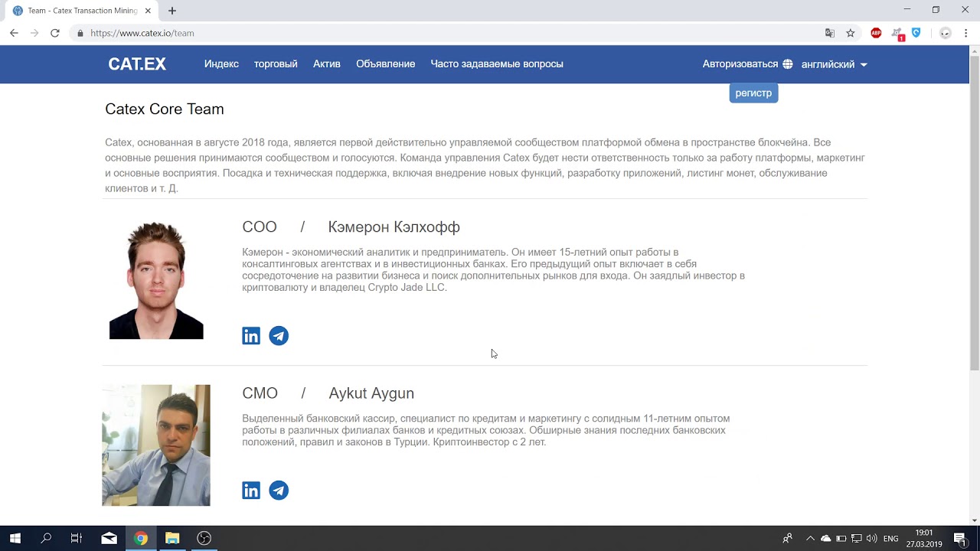Viewport: 980px width, 551px height.
Task: Click the COO / Кэмерон Кэлхофф heading
Action: pyautogui.click(x=351, y=227)
